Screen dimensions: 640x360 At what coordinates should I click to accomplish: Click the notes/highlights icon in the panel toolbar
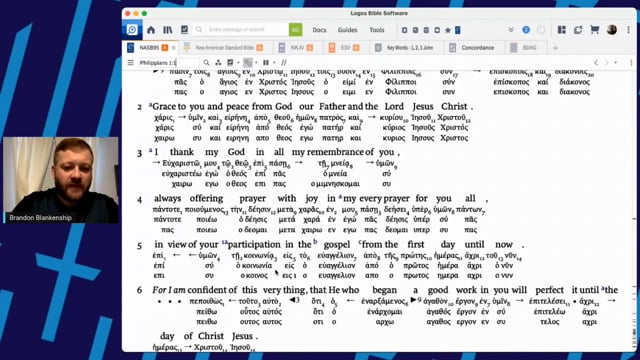tap(230, 63)
